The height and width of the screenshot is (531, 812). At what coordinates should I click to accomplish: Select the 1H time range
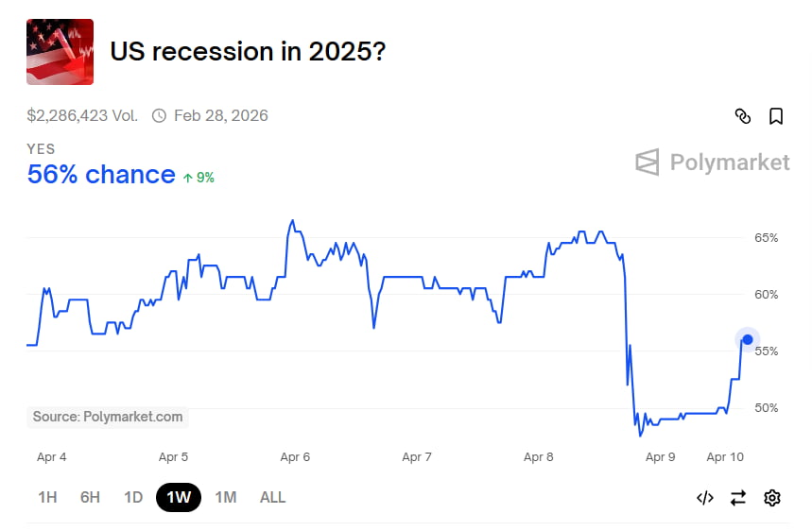coord(47,497)
